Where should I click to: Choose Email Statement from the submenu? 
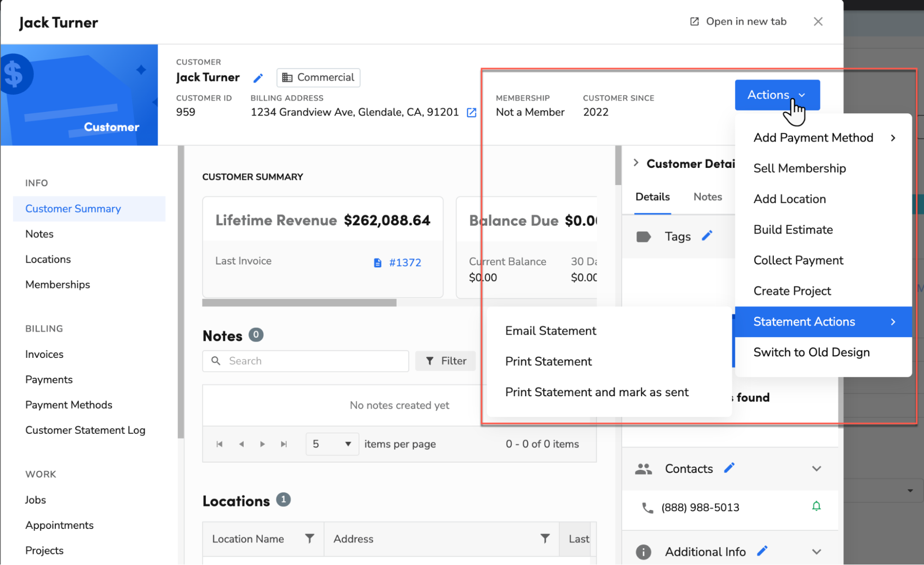(551, 331)
